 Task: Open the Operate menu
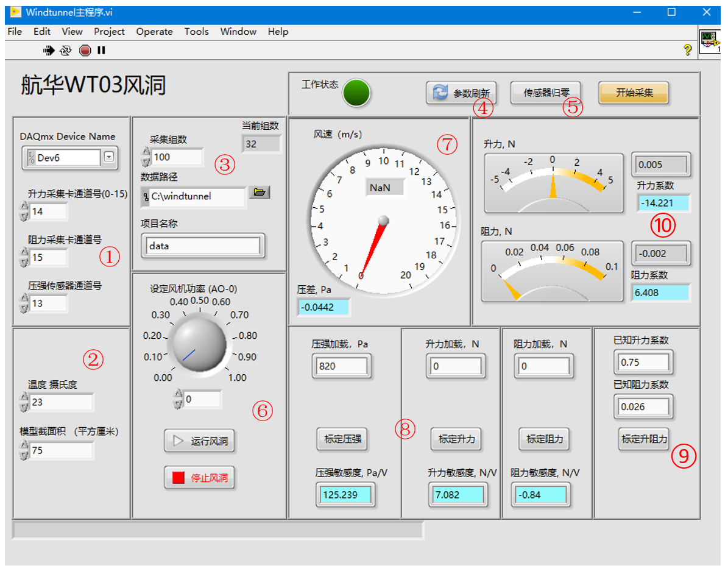coord(154,32)
